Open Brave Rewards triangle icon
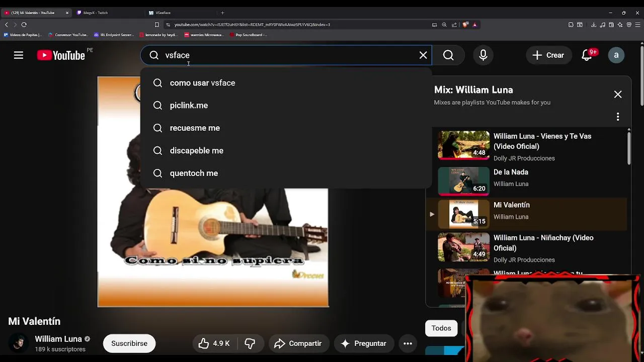 [474, 25]
